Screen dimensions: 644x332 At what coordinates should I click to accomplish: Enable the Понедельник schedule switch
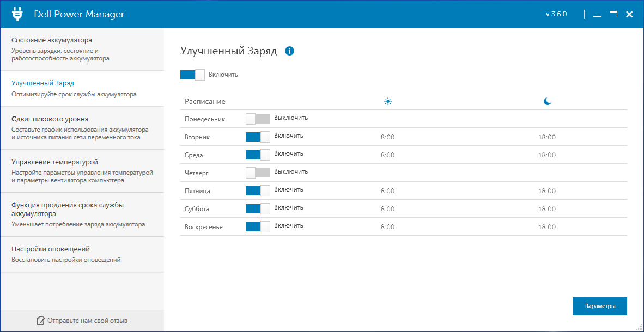pyautogui.click(x=258, y=119)
